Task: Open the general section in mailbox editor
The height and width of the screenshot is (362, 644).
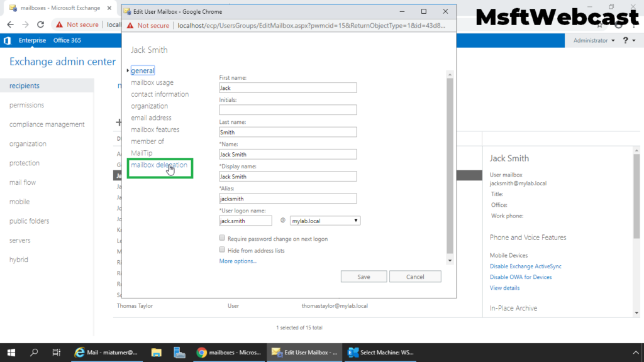Action: tap(143, 70)
